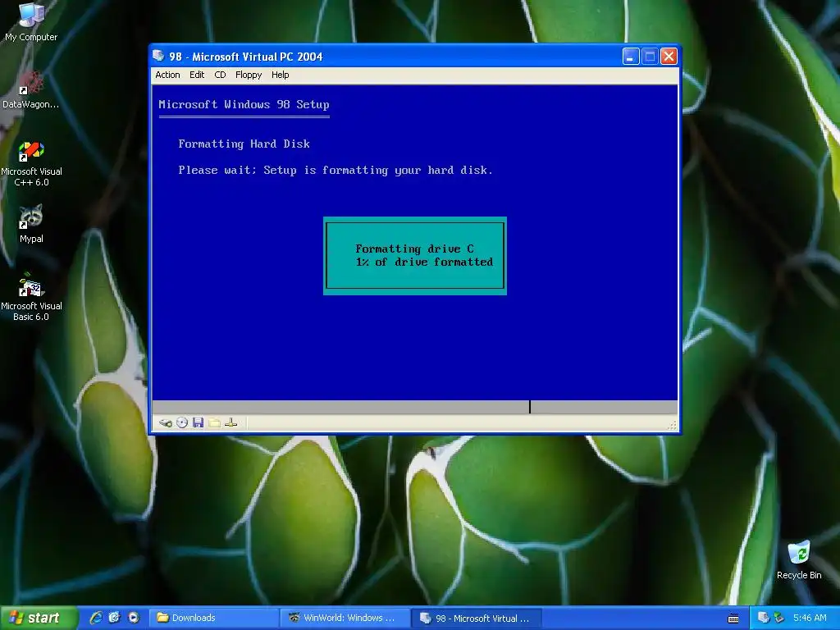Launch Internet Explorer from Quick Launch
The height and width of the screenshot is (630, 840).
96,618
